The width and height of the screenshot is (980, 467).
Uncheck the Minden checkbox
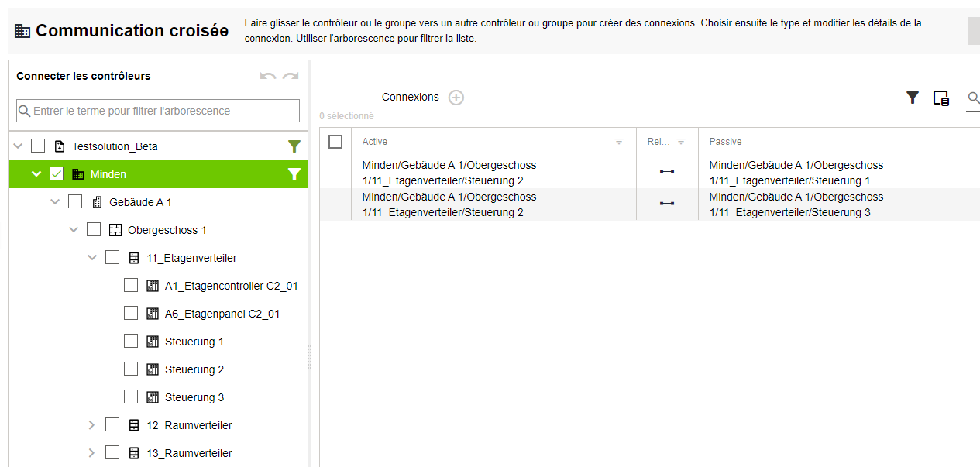pyautogui.click(x=57, y=173)
